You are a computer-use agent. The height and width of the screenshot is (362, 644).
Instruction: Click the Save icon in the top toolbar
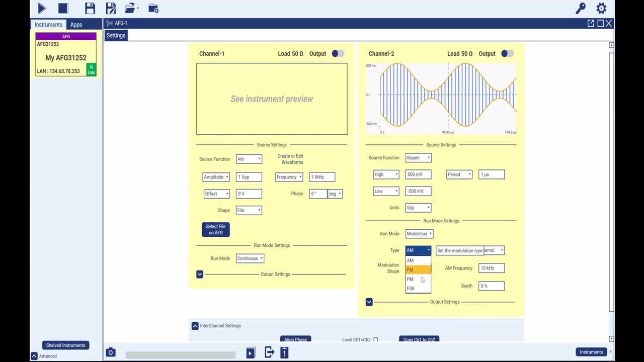pyautogui.click(x=90, y=8)
